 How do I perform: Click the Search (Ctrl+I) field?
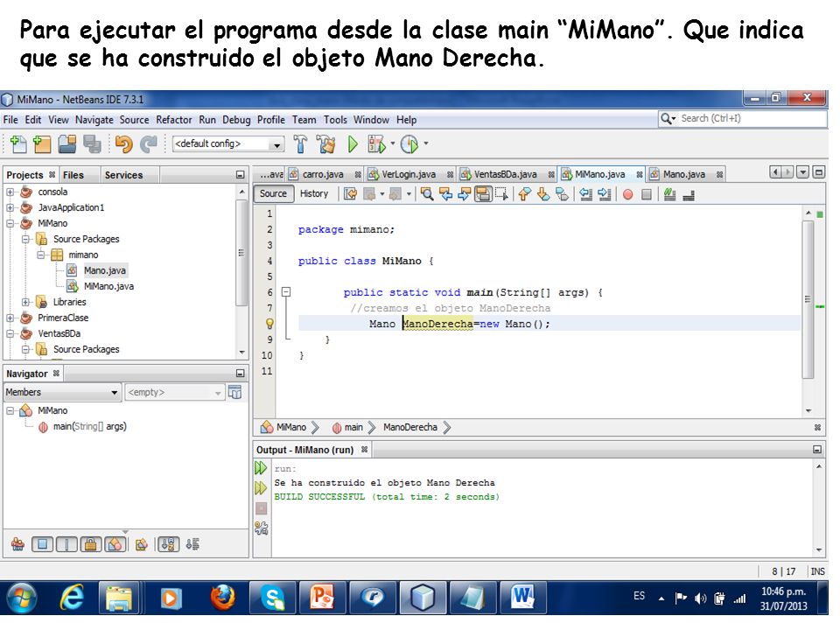(743, 118)
